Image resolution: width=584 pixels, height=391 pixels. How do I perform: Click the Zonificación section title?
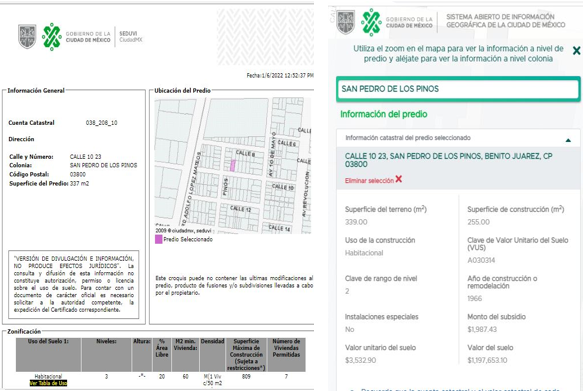(x=24, y=331)
